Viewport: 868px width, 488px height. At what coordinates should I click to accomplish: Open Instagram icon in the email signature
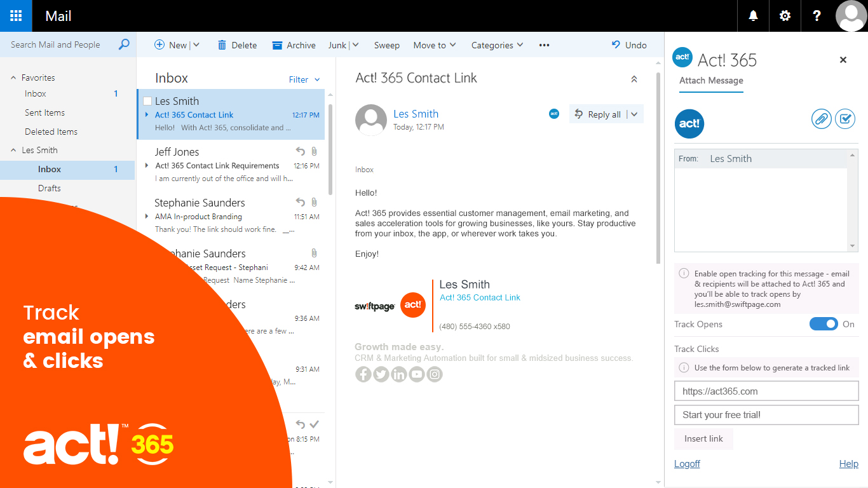(x=435, y=374)
